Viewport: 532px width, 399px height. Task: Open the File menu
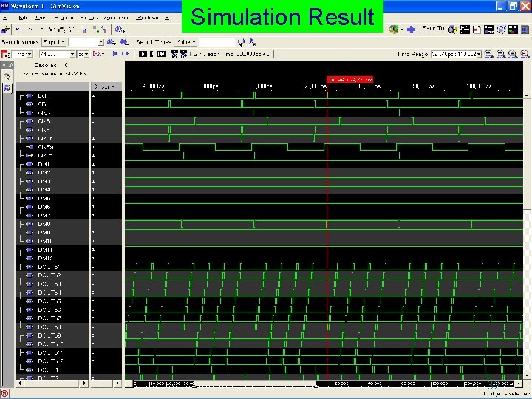pyautogui.click(x=7, y=18)
